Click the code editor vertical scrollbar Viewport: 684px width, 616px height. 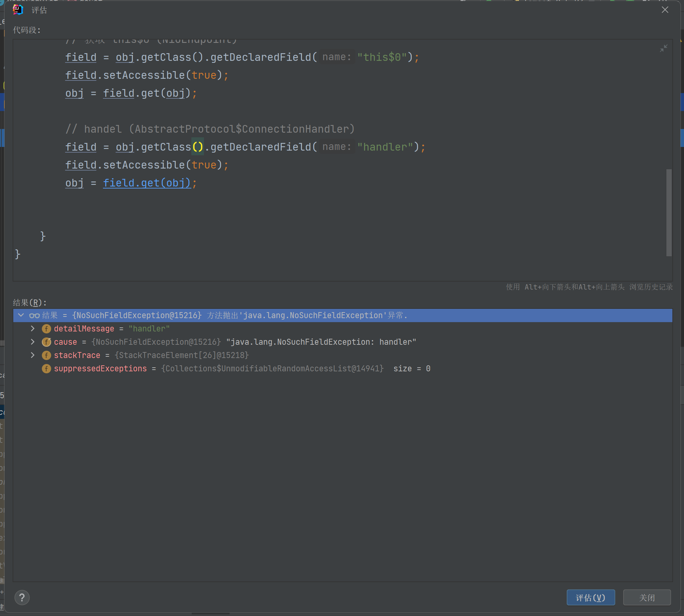(x=669, y=212)
